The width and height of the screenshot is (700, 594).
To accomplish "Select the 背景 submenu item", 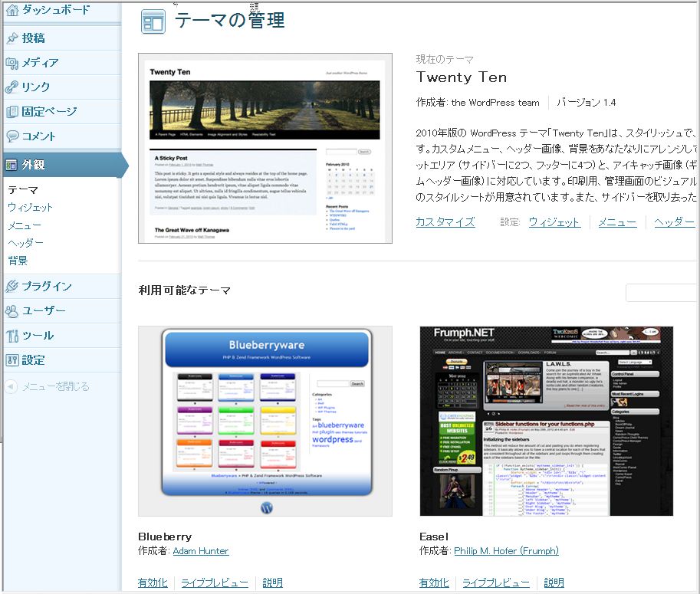I will tap(18, 261).
